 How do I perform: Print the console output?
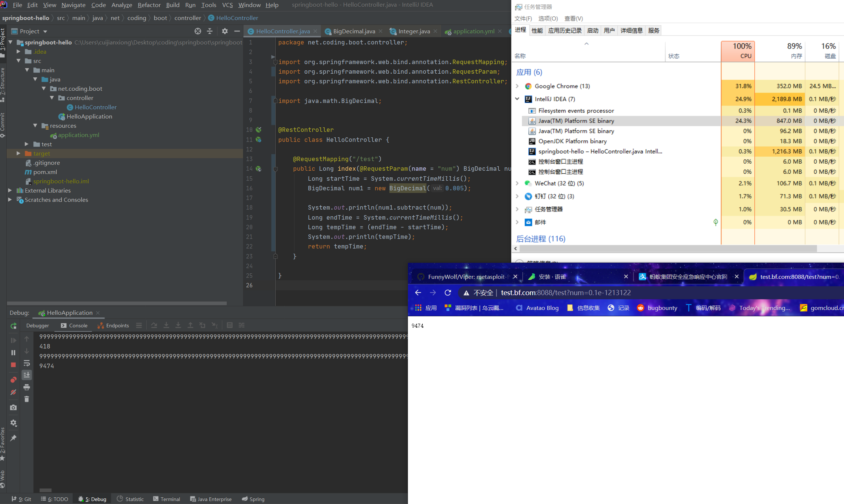pyautogui.click(x=27, y=387)
